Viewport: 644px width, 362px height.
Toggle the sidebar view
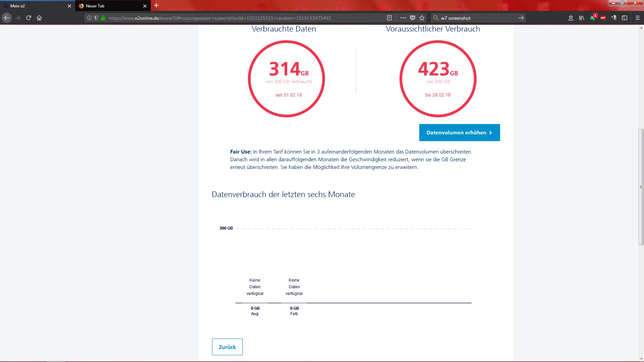(625, 18)
